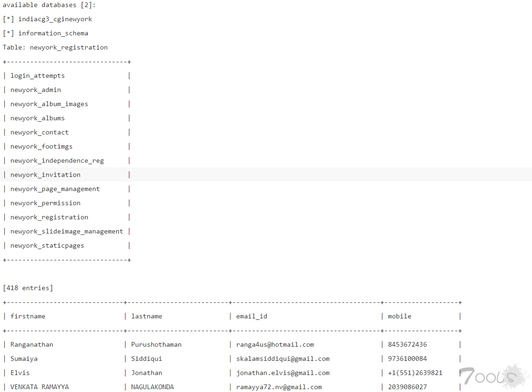This screenshot has width=532, height=392.
Task: Click the newyork_contact table row
Action: (39, 133)
